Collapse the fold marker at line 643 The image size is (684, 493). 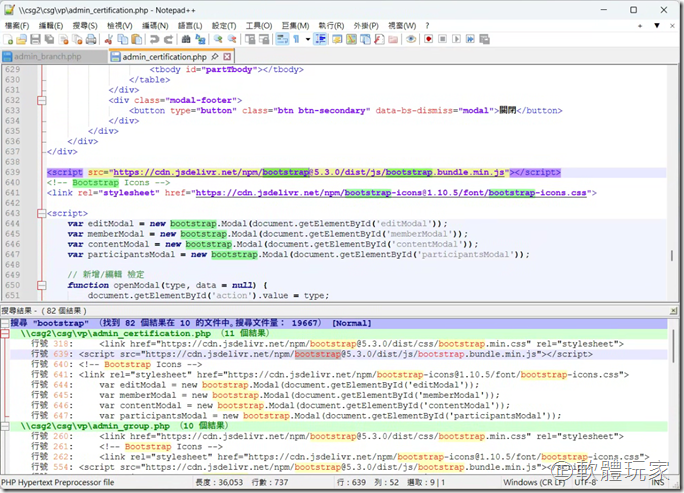pos(42,213)
